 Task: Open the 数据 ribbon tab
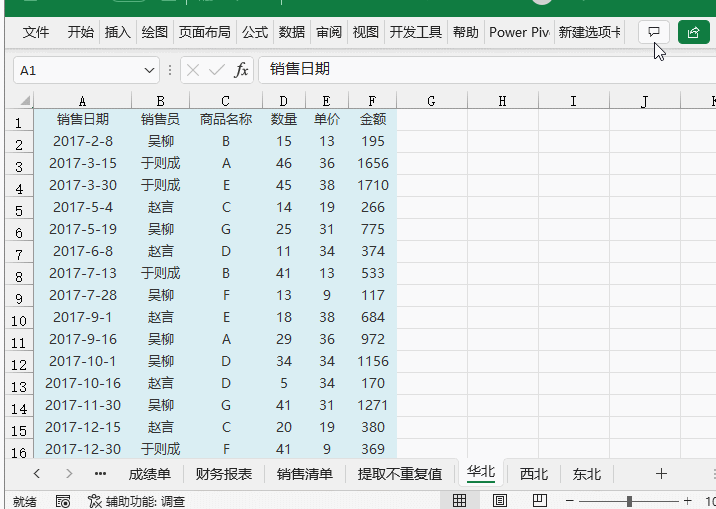click(292, 32)
